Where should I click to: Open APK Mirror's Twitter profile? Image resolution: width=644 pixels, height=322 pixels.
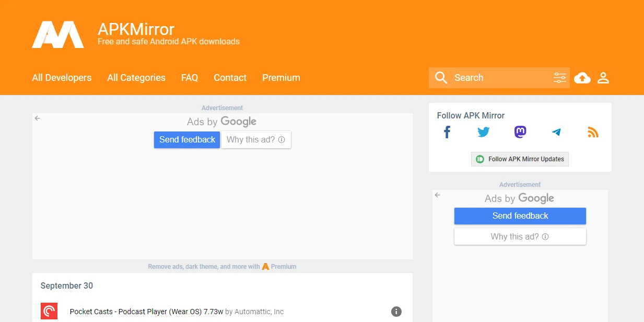click(x=484, y=132)
